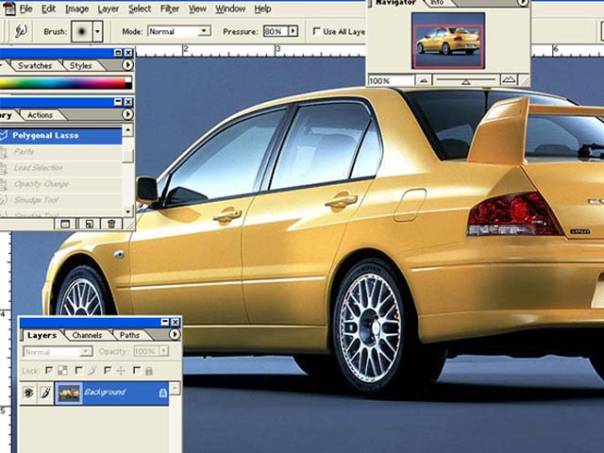
Task: Hide the Background layer with eye icon
Action: coord(28,393)
